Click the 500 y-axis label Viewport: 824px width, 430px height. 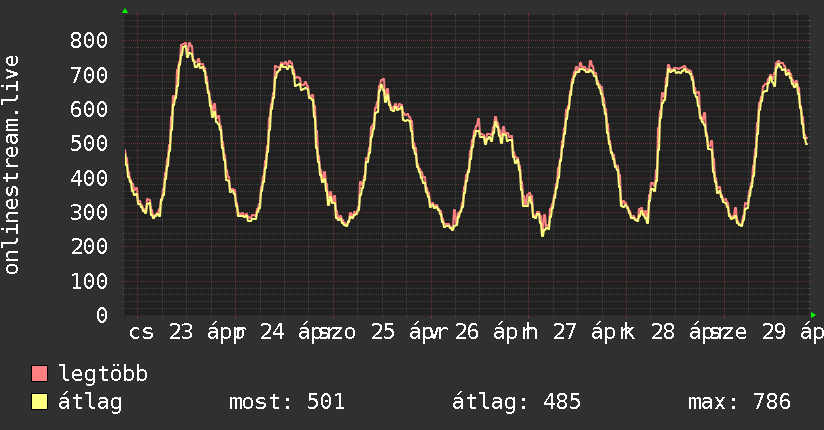pos(89,144)
